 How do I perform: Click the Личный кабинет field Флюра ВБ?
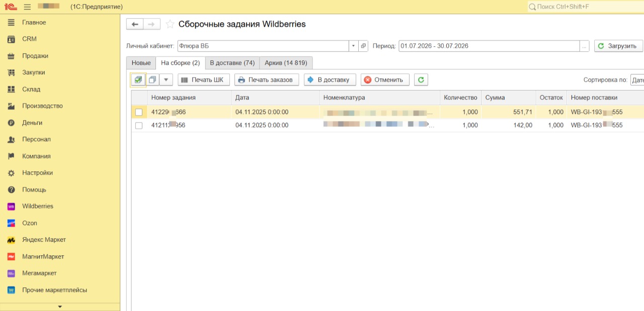[x=263, y=46]
